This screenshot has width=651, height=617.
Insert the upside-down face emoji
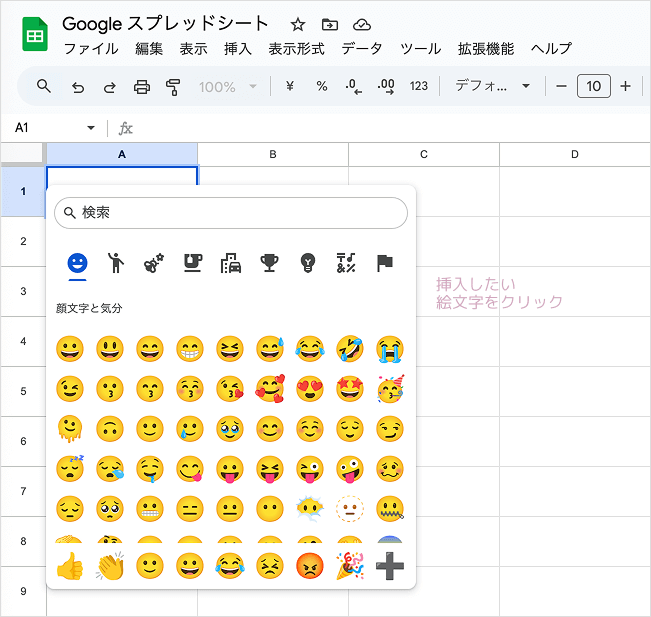tap(110, 429)
